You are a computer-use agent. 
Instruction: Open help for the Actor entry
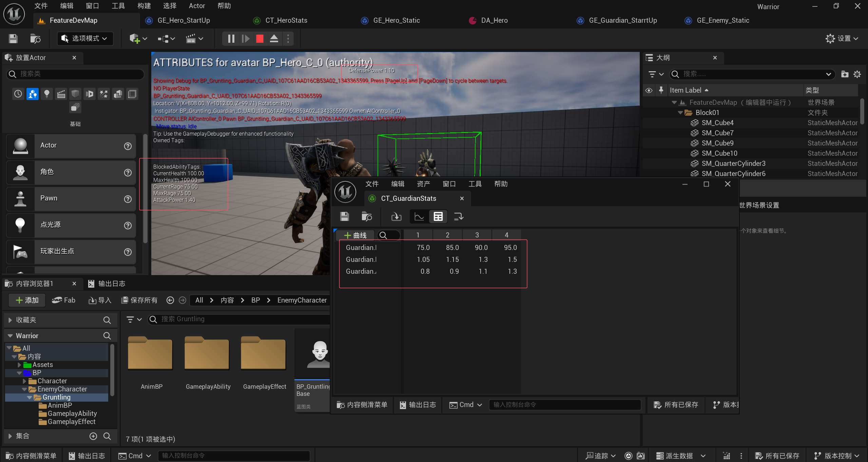coord(128,146)
